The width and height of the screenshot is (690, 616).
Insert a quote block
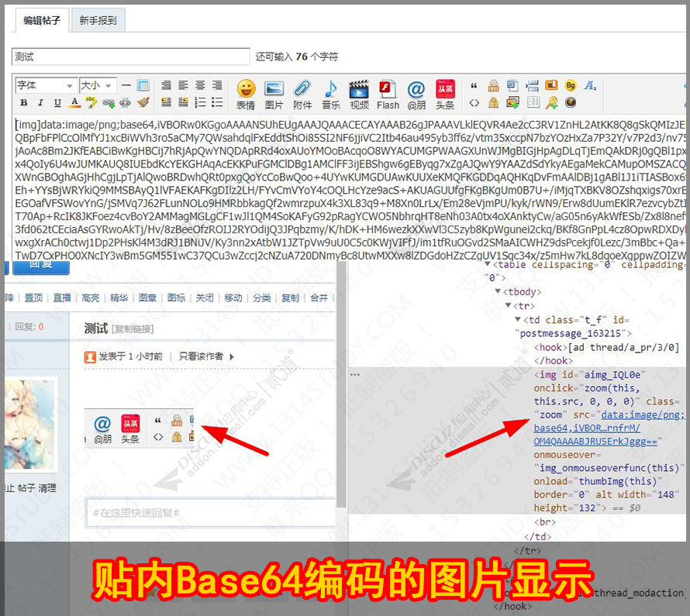point(474,86)
